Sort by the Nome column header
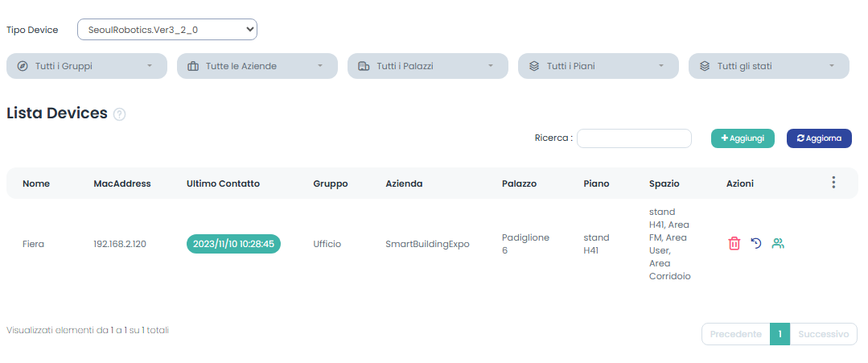The image size is (868, 363). tap(36, 184)
